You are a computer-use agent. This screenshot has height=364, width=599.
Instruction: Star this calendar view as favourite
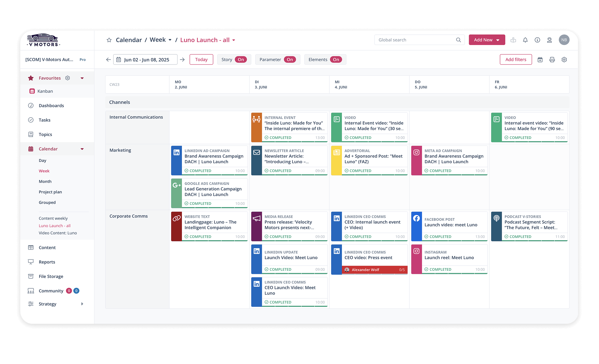(109, 40)
